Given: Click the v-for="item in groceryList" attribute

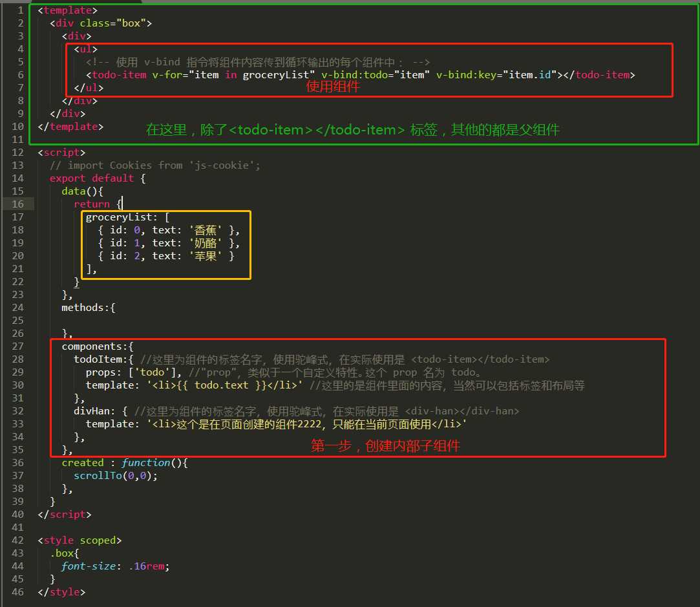Looking at the screenshot, I should [x=233, y=75].
